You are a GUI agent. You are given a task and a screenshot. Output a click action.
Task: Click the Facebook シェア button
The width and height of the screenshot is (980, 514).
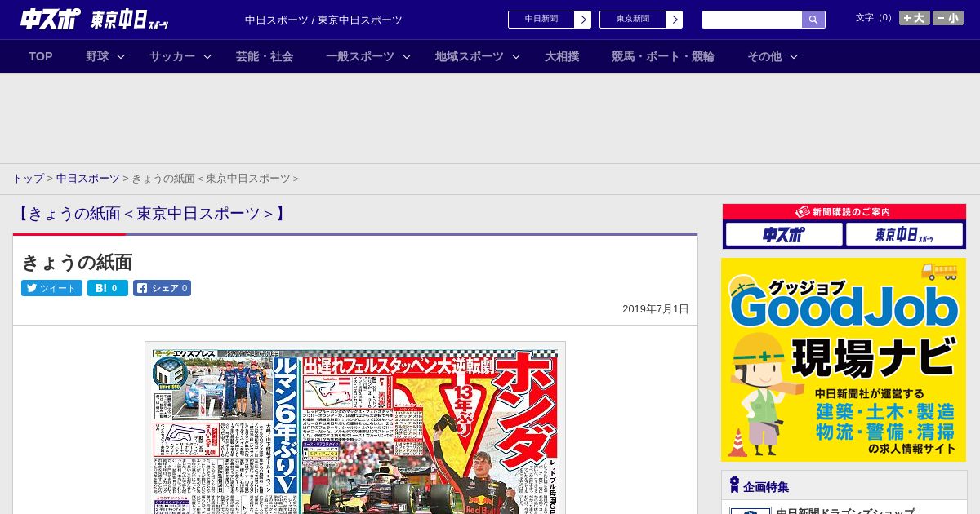(162, 288)
